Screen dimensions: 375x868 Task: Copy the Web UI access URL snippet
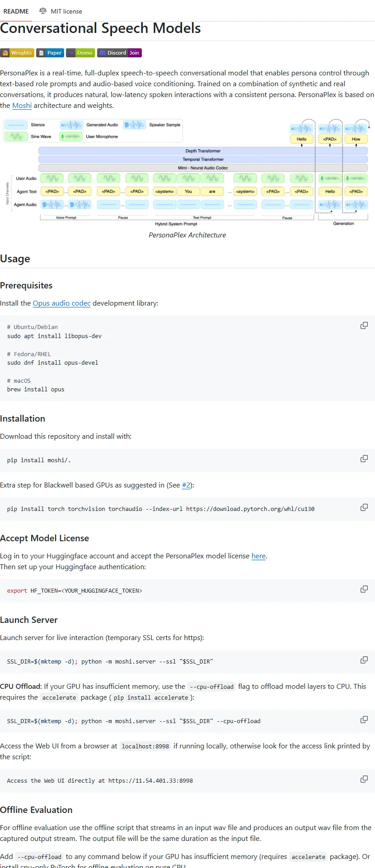coord(364,779)
